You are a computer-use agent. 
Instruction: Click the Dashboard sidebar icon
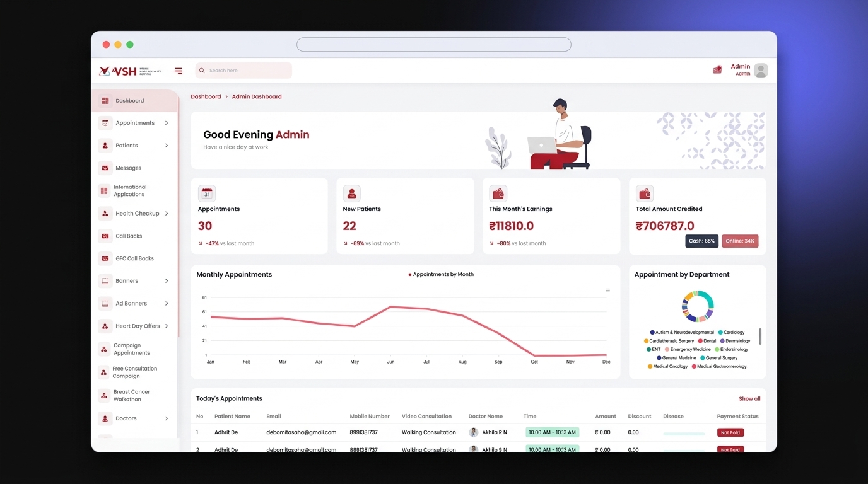[x=105, y=101]
